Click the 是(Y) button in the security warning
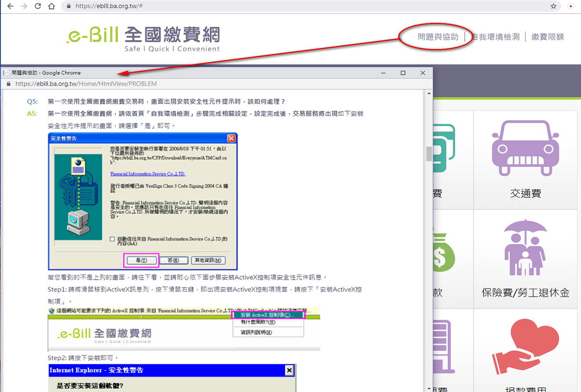Image resolution: width=581 pixels, height=392 pixels. click(141, 260)
